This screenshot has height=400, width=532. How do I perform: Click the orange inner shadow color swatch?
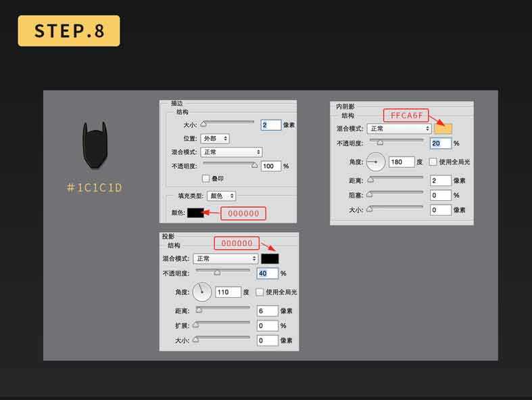tap(443, 128)
